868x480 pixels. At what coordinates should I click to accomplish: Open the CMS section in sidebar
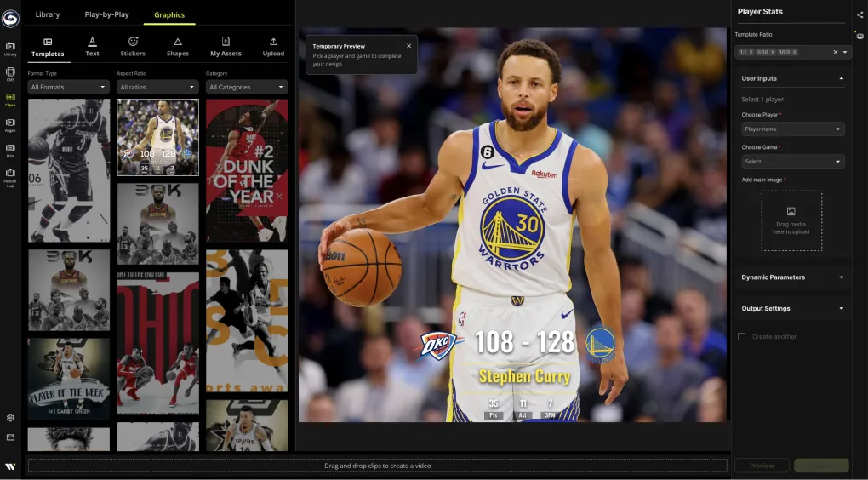click(x=10, y=74)
